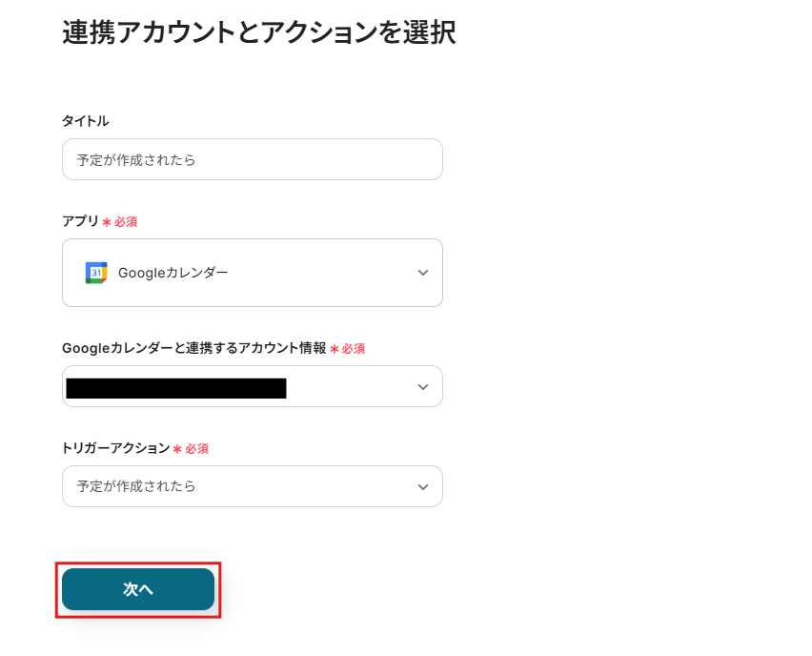Click the アプリ field label
The image size is (812, 656).
coord(80,221)
